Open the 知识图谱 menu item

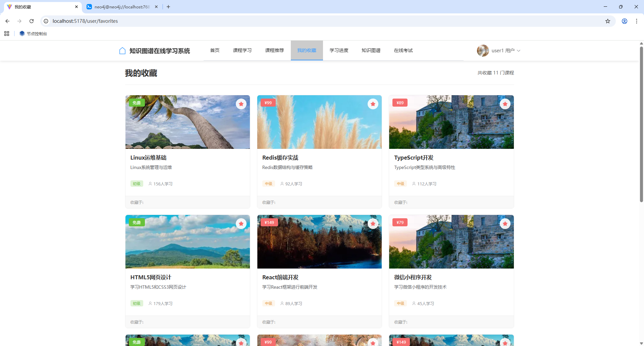[371, 50]
